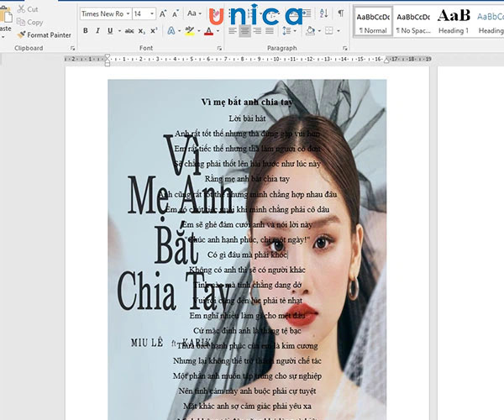Click the Cut button
Screen dimensions: 504x420
[x=28, y=9]
